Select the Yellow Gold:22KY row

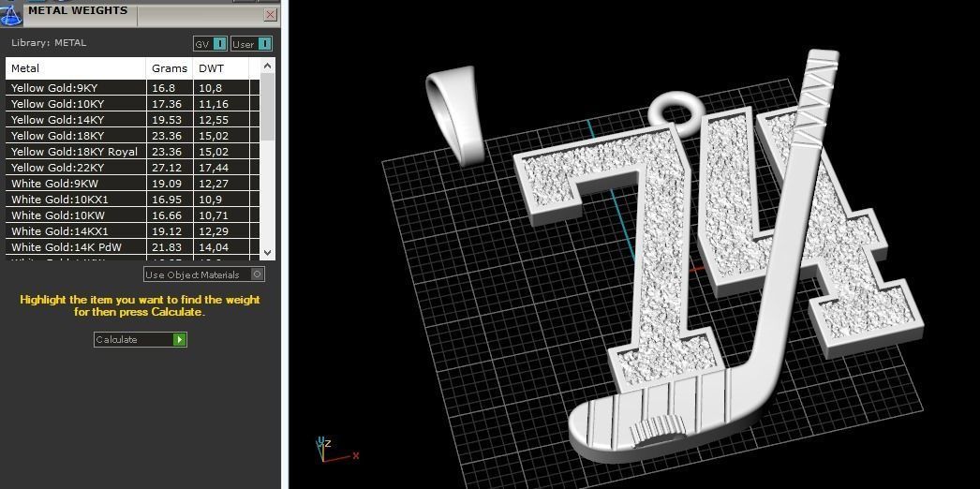[132, 168]
